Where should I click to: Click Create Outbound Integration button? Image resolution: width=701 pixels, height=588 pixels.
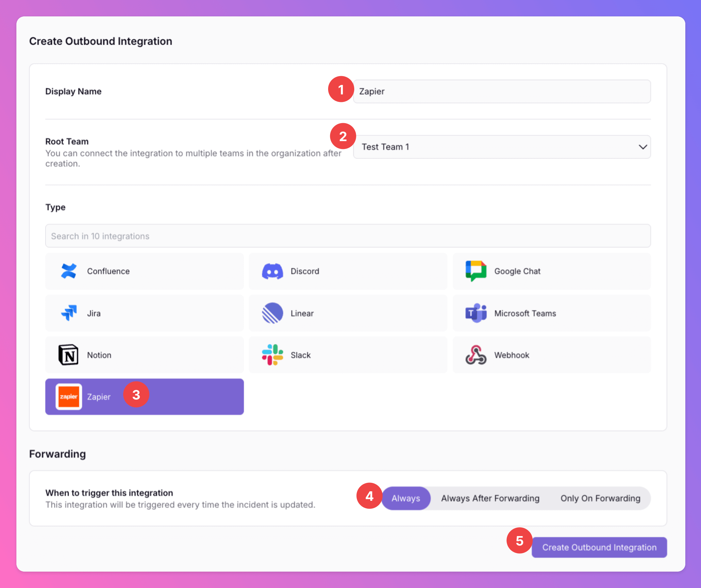tap(599, 547)
